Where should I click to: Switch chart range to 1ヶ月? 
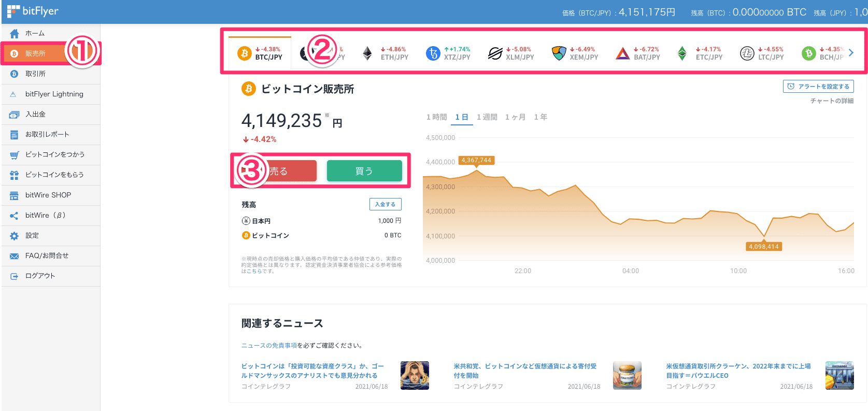click(x=515, y=117)
